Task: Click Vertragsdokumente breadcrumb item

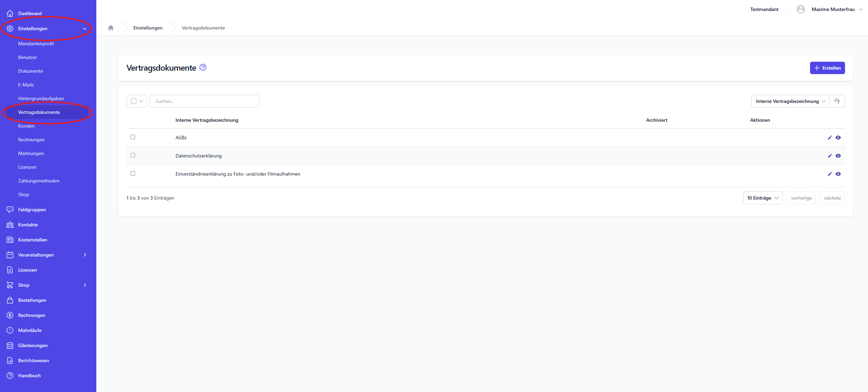Action: pos(203,28)
